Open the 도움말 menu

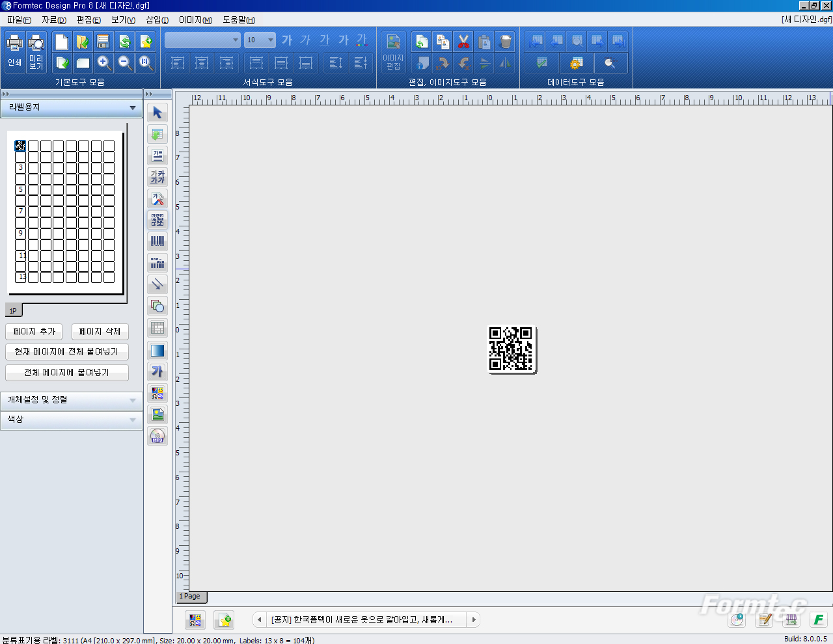coord(239,20)
